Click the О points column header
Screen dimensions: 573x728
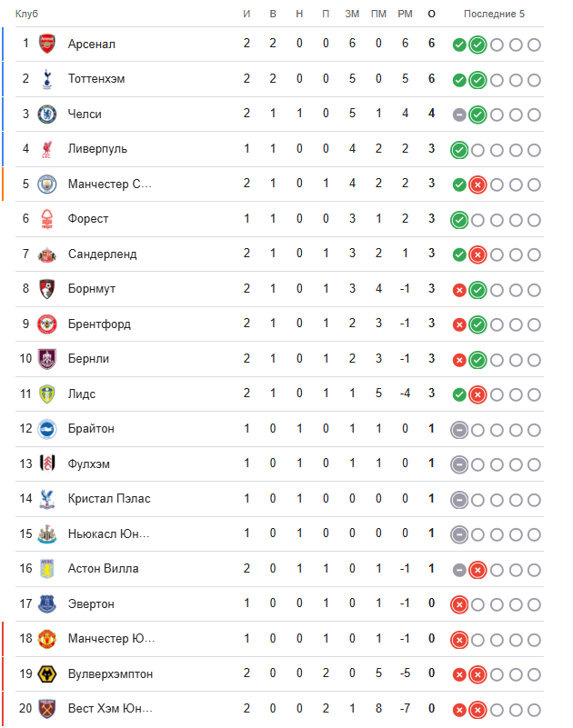pyautogui.click(x=431, y=14)
